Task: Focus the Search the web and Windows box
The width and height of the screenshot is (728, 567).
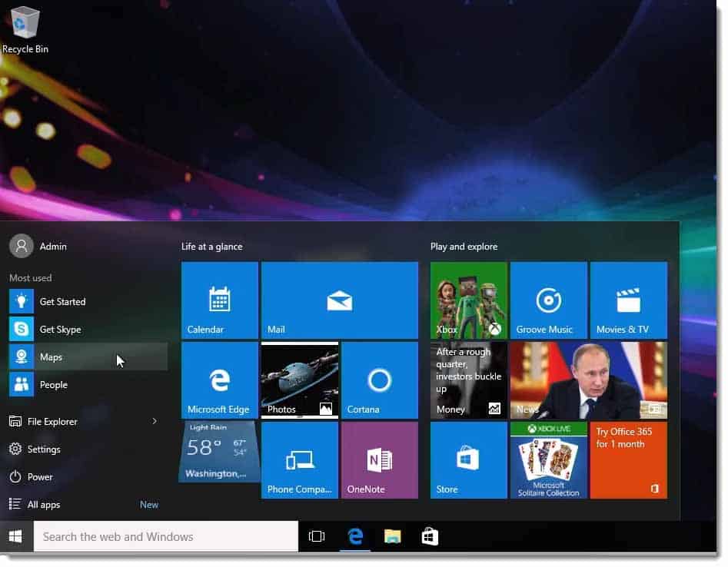Action: [x=166, y=536]
